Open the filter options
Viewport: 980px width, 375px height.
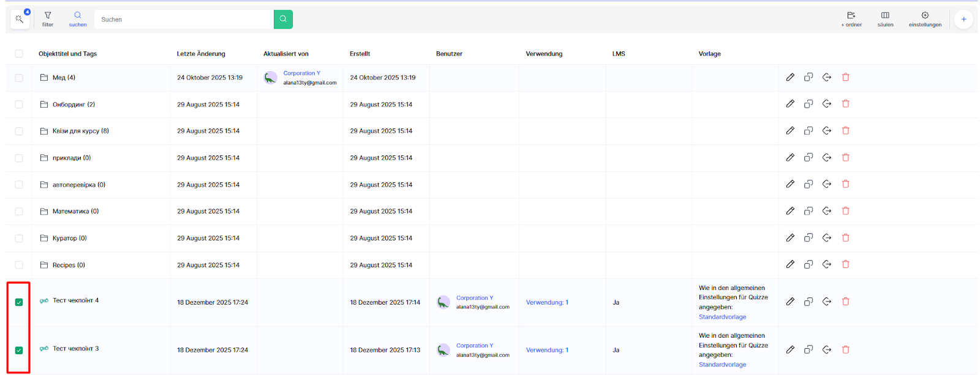pyautogui.click(x=48, y=19)
